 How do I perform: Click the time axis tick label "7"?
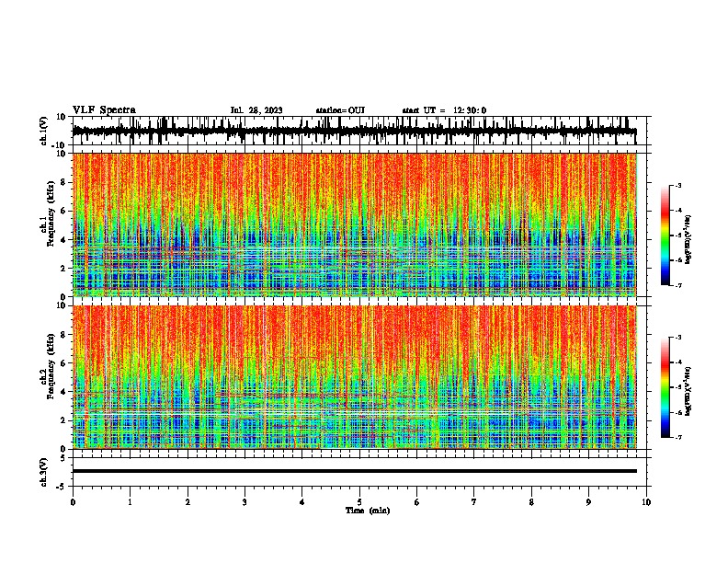[474, 502]
